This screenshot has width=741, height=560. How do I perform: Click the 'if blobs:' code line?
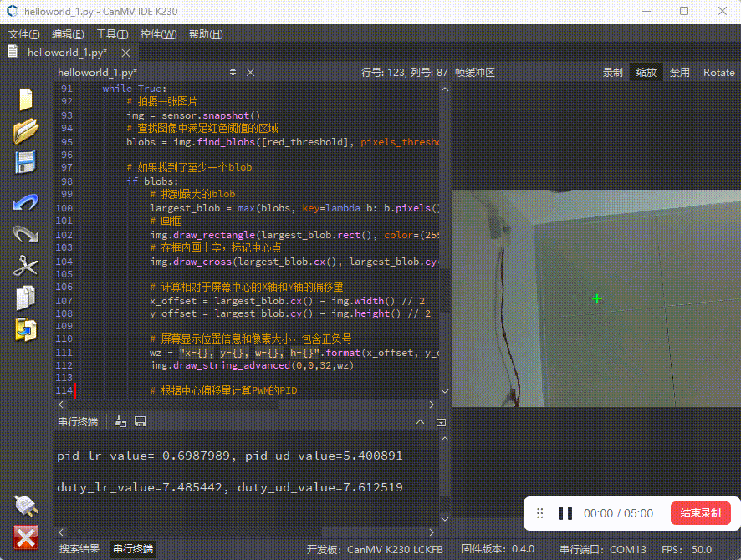pyautogui.click(x=152, y=181)
